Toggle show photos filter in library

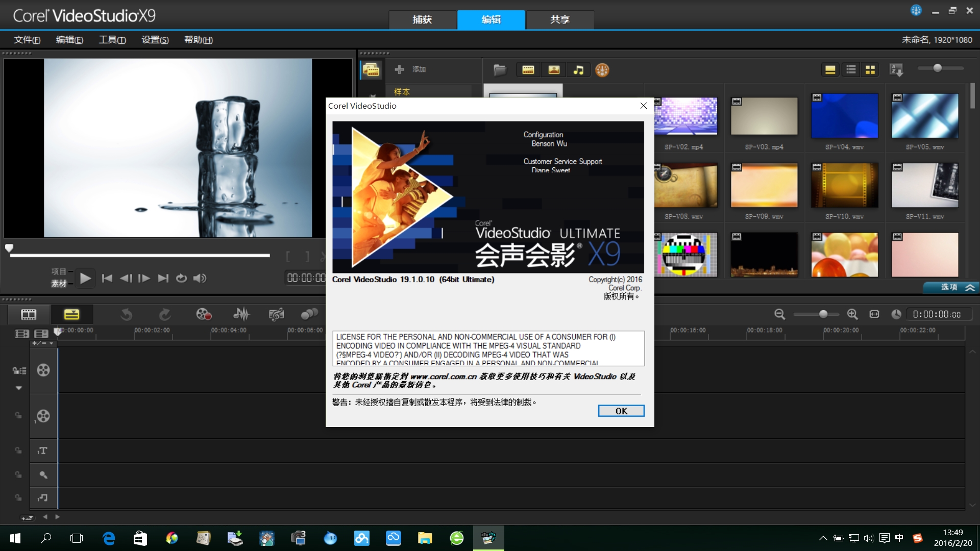pyautogui.click(x=554, y=70)
